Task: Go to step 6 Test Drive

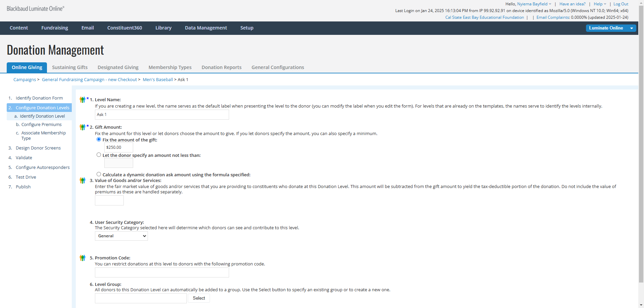Action: click(x=26, y=177)
